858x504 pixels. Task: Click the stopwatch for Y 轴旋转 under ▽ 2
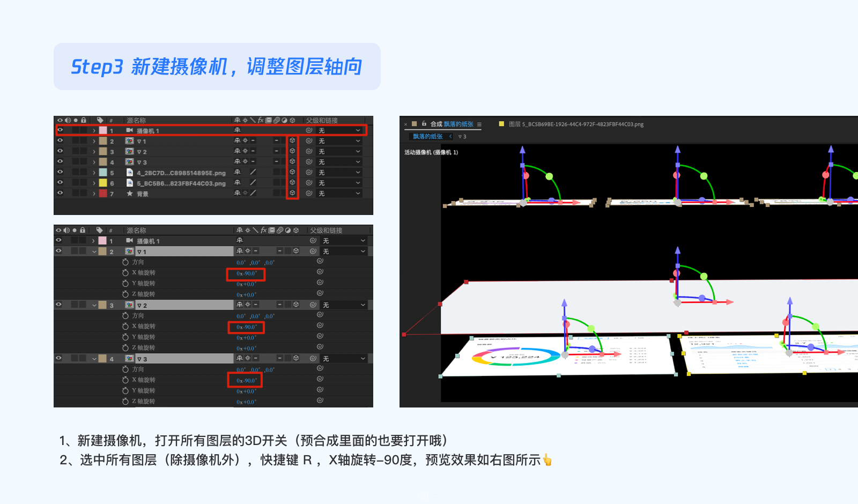125,337
